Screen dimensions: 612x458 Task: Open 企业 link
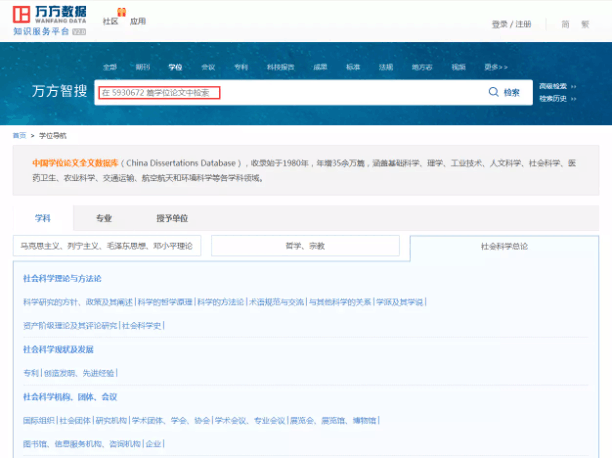pyautogui.click(x=153, y=444)
